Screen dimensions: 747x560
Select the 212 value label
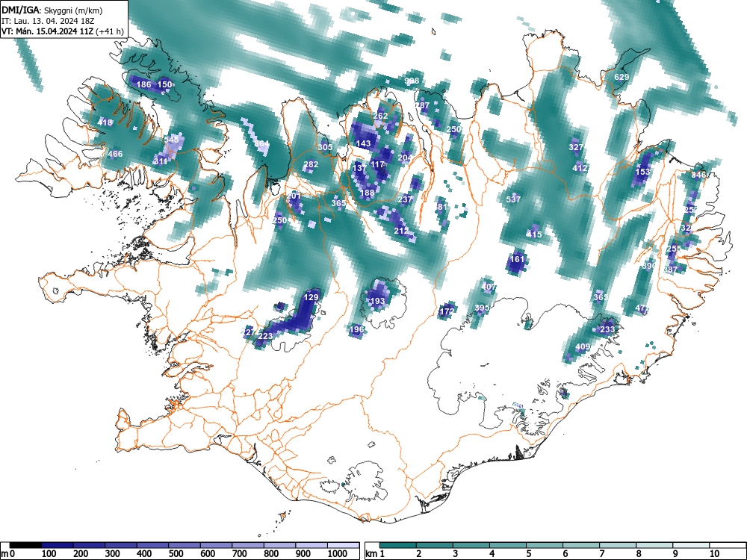pyautogui.click(x=402, y=231)
